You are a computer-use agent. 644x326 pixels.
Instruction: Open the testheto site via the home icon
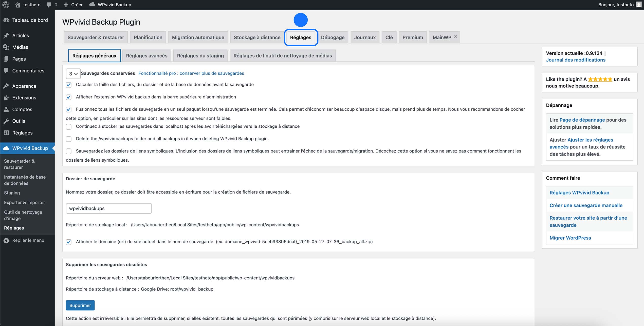(x=17, y=5)
